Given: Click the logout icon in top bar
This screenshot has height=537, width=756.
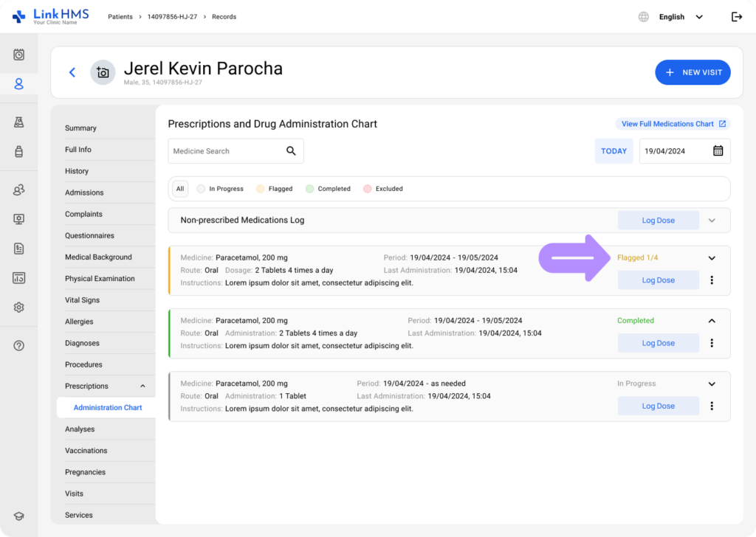Looking at the screenshot, I should point(736,17).
